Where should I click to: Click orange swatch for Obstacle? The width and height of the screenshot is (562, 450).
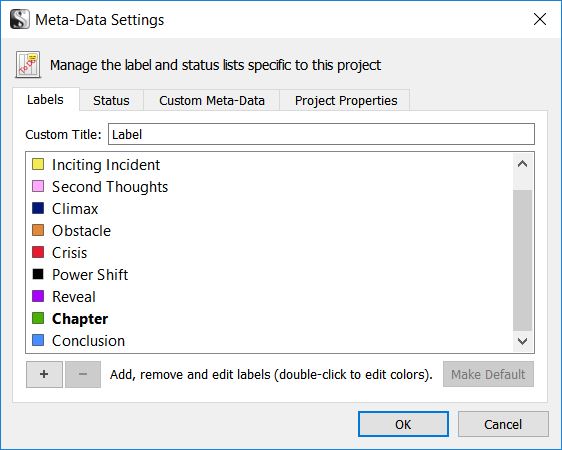(x=38, y=230)
